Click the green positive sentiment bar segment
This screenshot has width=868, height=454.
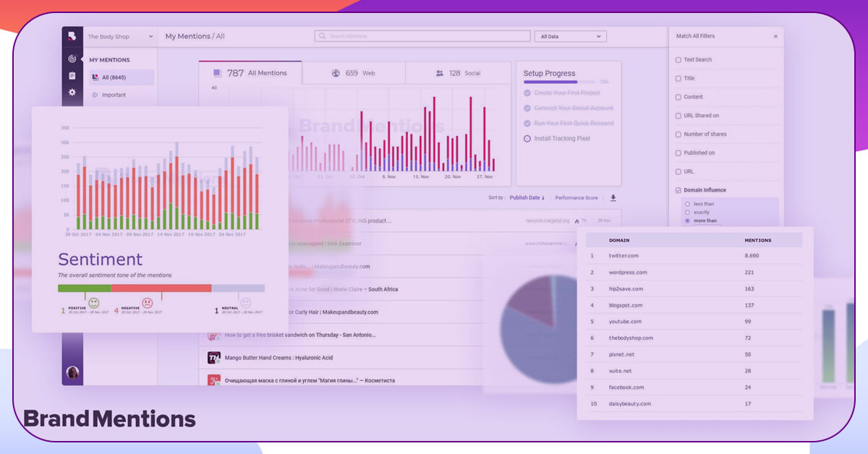point(85,288)
